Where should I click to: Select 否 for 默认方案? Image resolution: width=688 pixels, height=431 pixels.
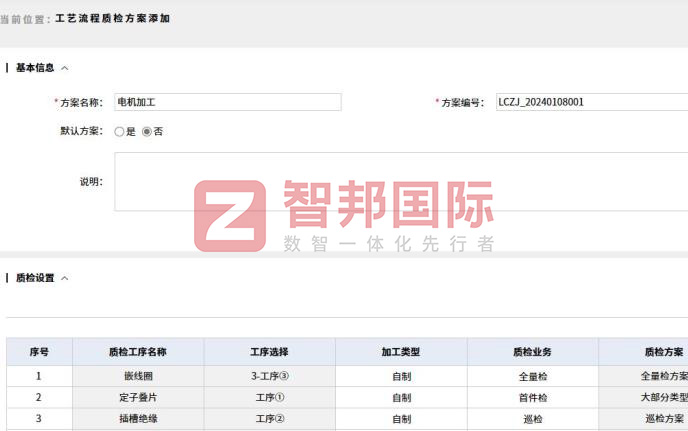coord(147,132)
